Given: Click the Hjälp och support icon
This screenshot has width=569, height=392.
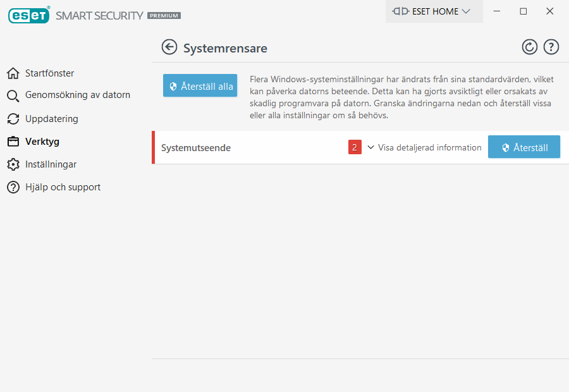Looking at the screenshot, I should click(x=13, y=187).
